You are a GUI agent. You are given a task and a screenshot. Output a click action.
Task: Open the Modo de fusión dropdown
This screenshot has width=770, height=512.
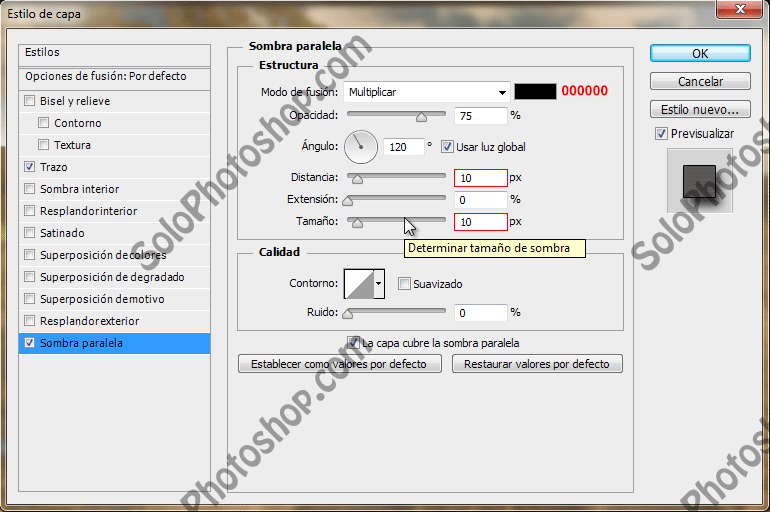coord(426,92)
